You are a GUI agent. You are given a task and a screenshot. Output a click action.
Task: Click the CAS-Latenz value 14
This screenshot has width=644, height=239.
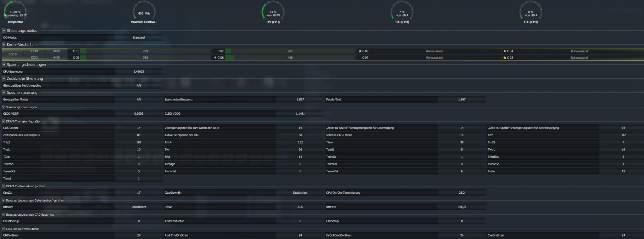139,128
